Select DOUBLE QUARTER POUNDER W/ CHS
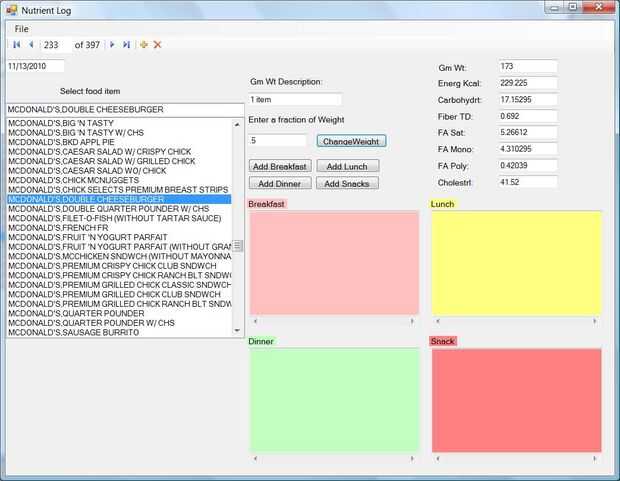This screenshot has width=620, height=481. click(119, 209)
